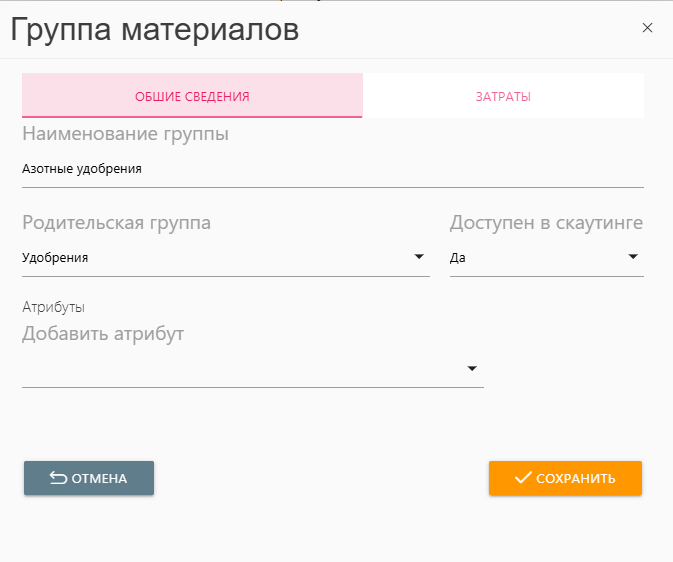Screen dimensions: 673x562
Task: Expand the Родительская группа dropdown arrow
Action: (x=419, y=257)
